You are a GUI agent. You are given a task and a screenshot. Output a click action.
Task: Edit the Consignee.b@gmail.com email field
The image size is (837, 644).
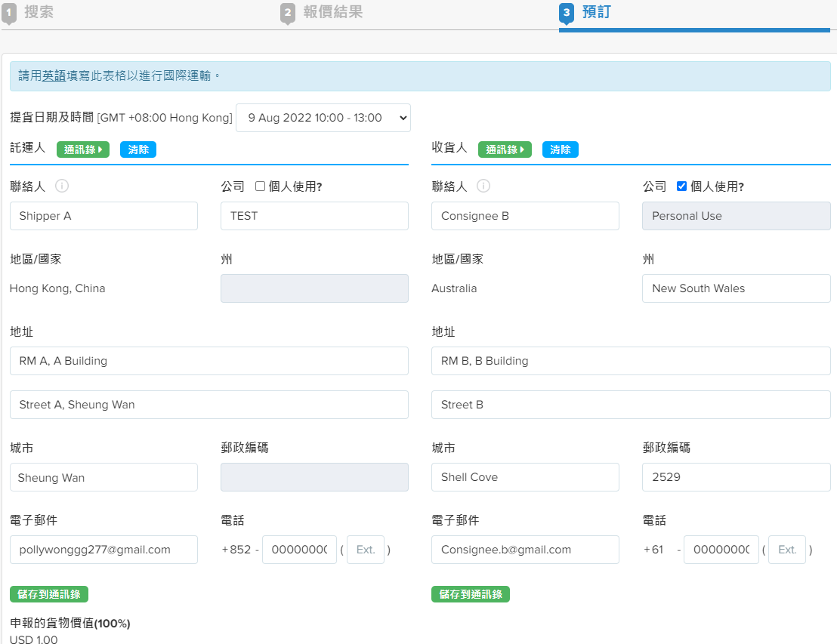pos(525,550)
